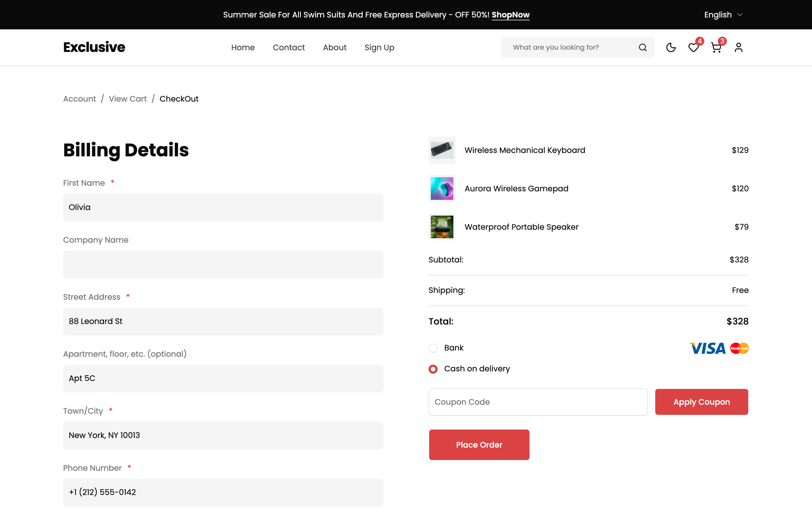Toggle dark mode with the moon icon
This screenshot has height=508, width=812.
tap(671, 47)
